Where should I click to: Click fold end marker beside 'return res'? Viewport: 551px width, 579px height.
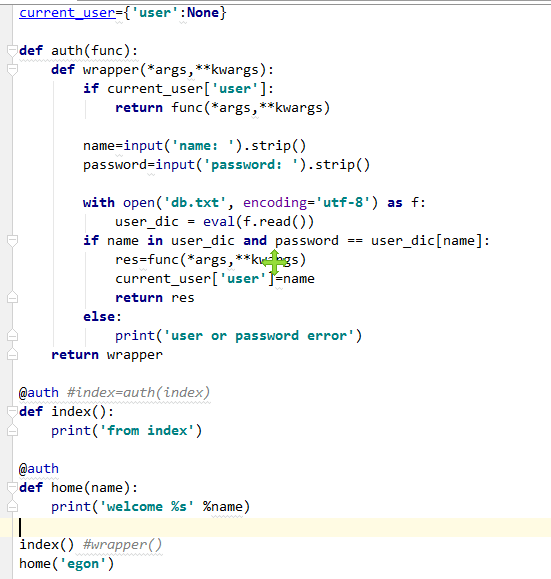click(12, 298)
